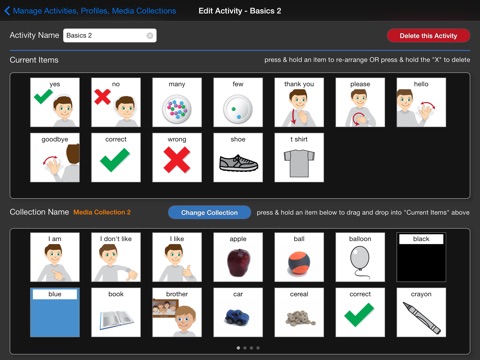
Task: Select the 'ball' collection card
Action: (x=299, y=257)
